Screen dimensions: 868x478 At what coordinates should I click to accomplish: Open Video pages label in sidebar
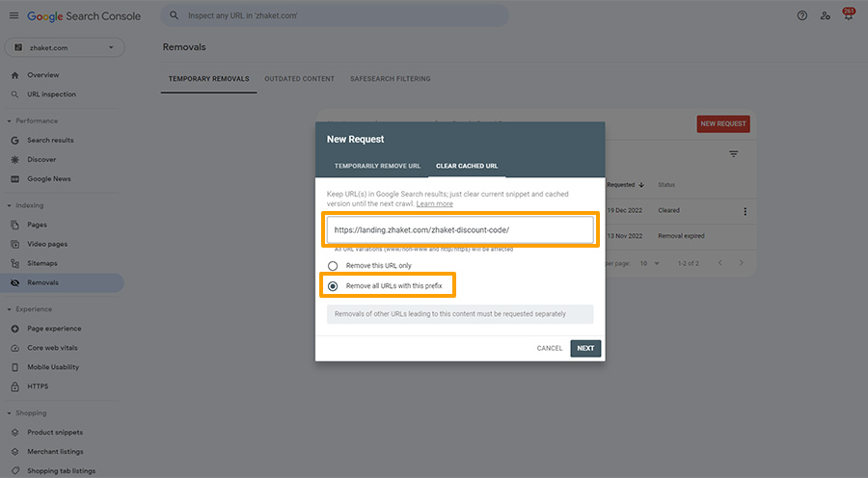[x=47, y=245]
